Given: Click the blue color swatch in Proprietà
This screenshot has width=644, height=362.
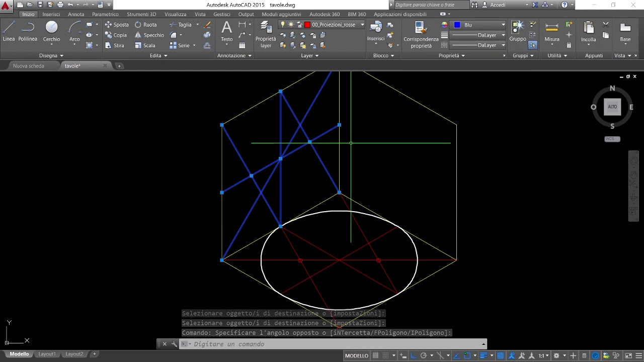Looking at the screenshot, I should tap(457, 25).
